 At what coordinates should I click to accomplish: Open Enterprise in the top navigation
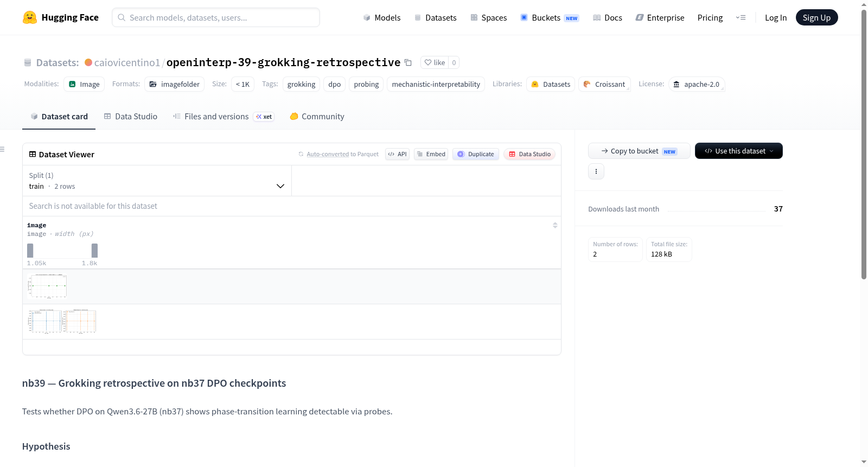click(x=660, y=17)
